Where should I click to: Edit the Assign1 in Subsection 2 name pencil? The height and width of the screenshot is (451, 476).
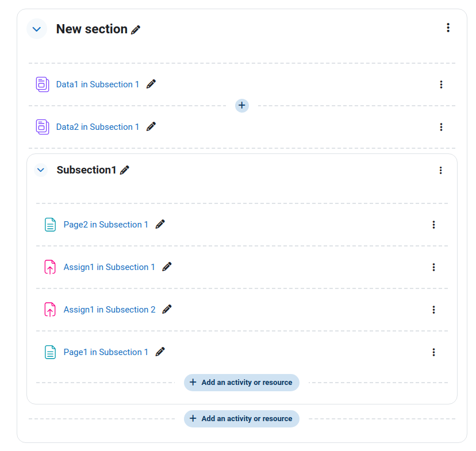(x=167, y=309)
